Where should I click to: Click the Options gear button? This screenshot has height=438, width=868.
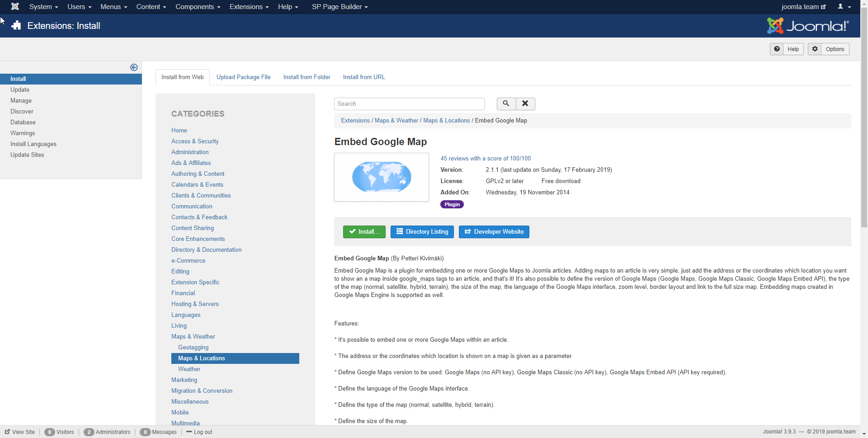[828, 49]
